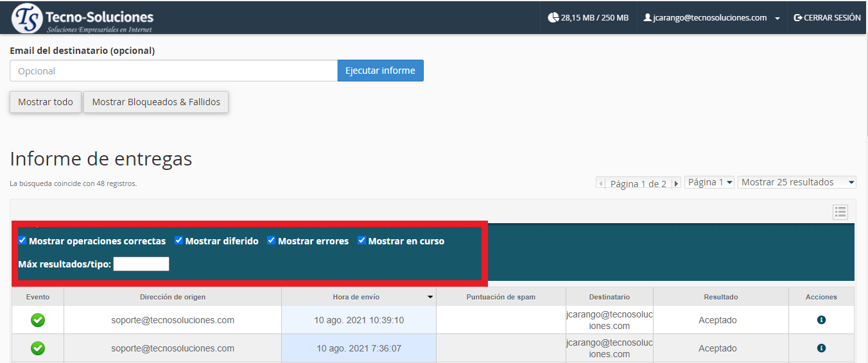Go to next page arrow

[676, 183]
